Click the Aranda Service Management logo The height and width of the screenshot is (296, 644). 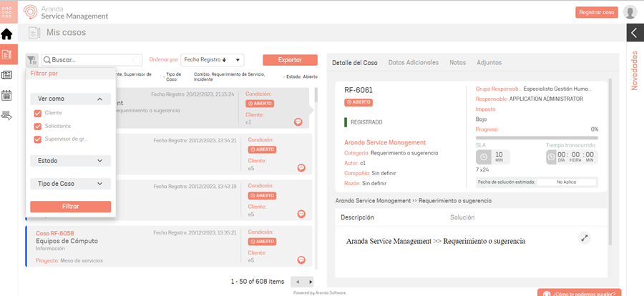tap(66, 12)
